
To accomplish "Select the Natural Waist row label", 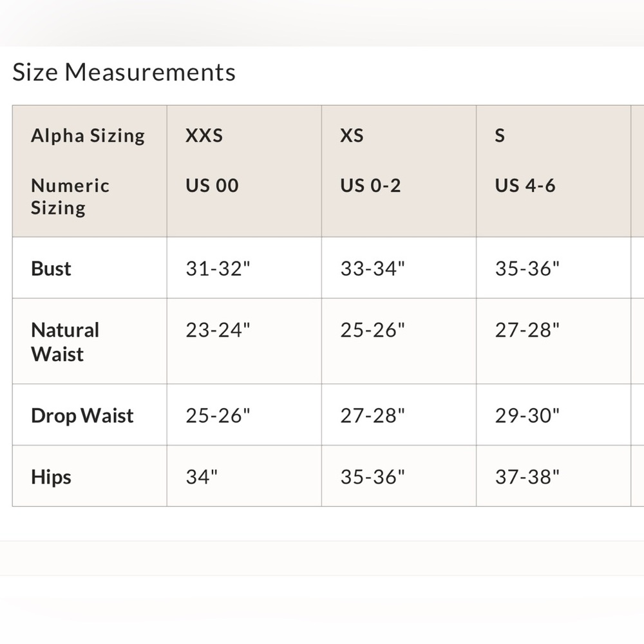I will click(x=65, y=342).
